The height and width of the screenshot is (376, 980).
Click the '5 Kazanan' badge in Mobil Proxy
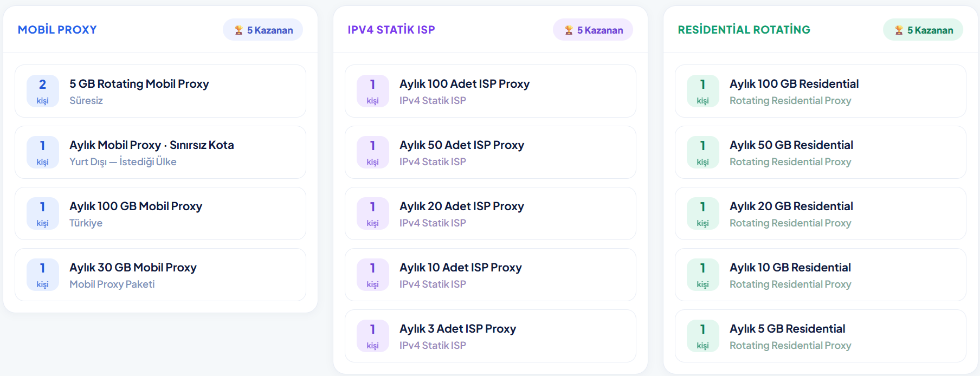point(263,30)
